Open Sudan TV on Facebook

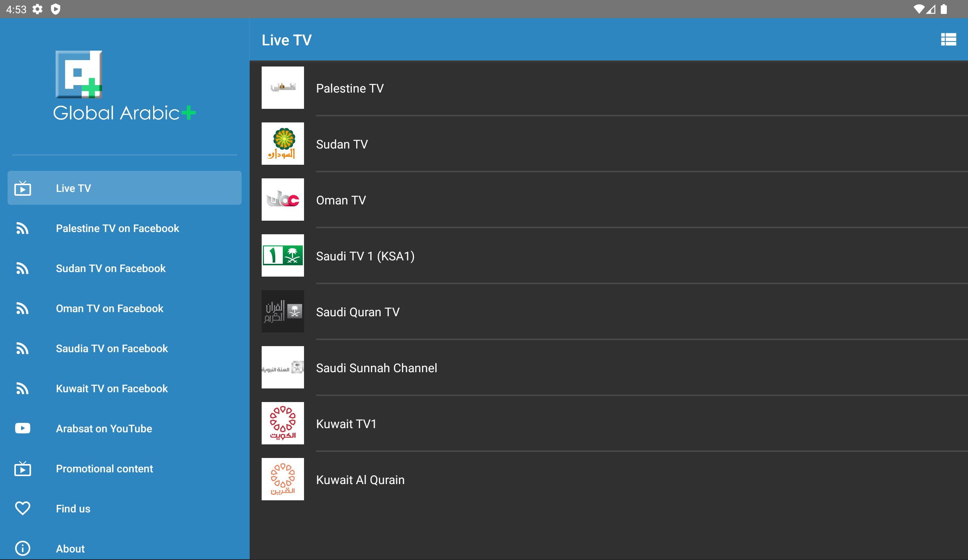tap(124, 268)
